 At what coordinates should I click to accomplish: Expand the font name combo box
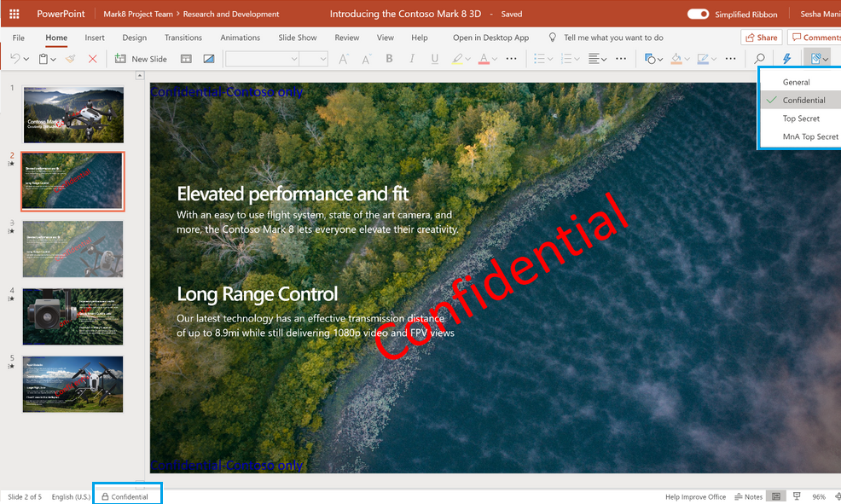coord(294,59)
